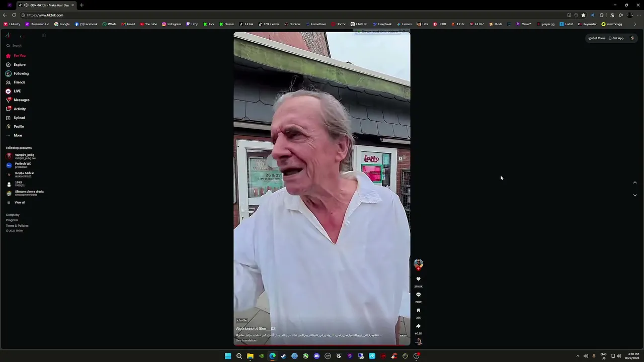644x362 pixels.
Task: Show hidden system tray icons
Action: point(578,356)
